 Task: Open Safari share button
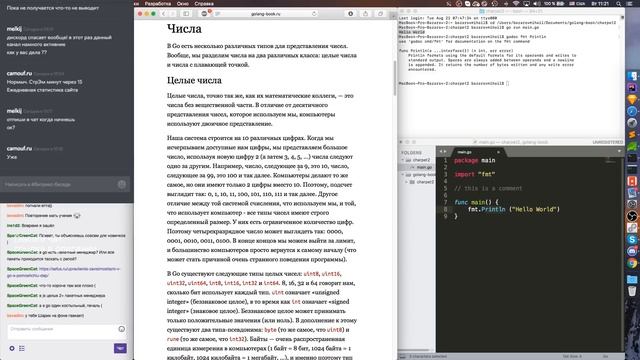[x=365, y=13]
